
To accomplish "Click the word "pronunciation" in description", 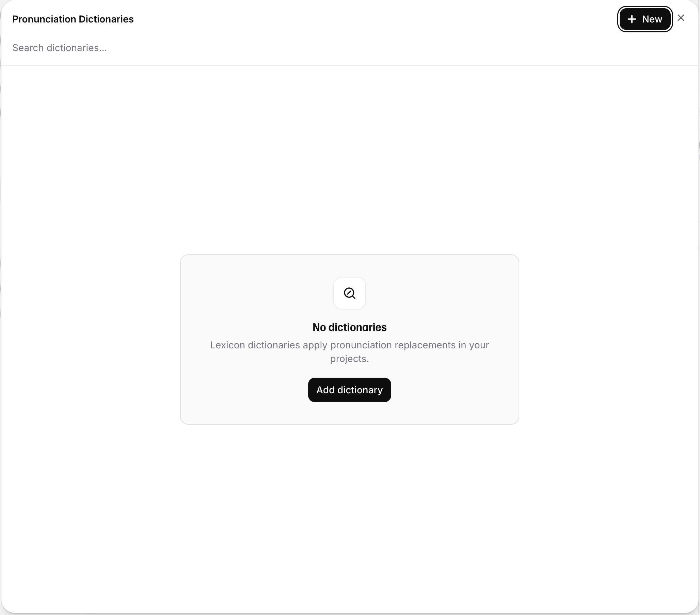I will point(361,345).
